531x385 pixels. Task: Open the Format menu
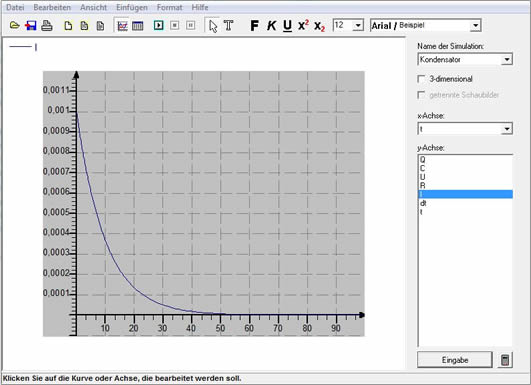click(169, 7)
